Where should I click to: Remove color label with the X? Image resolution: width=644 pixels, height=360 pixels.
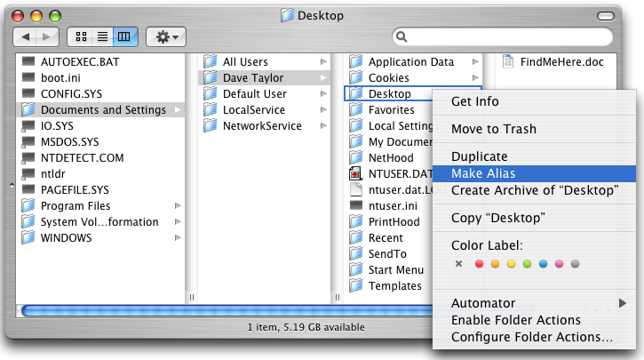point(458,264)
